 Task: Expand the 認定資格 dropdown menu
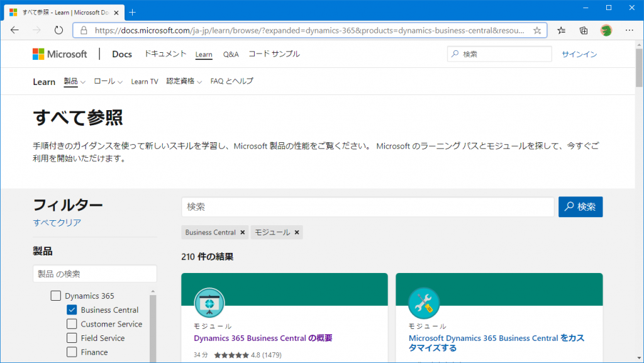tap(184, 81)
